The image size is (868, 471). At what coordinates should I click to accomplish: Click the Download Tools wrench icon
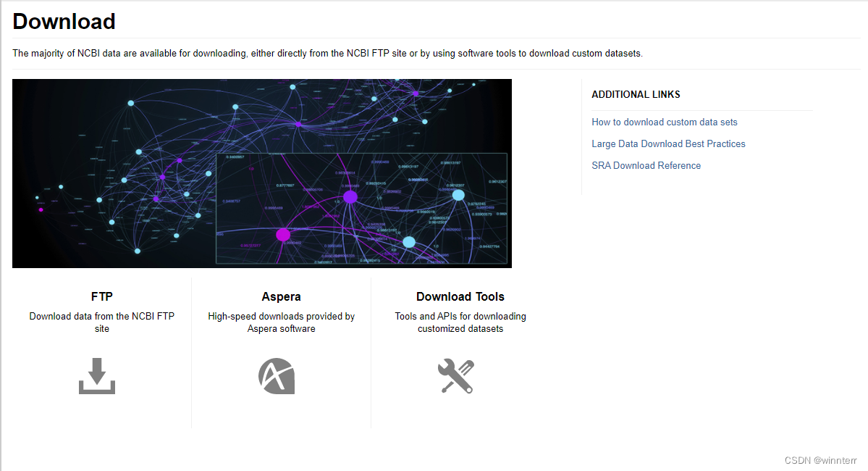(x=456, y=375)
